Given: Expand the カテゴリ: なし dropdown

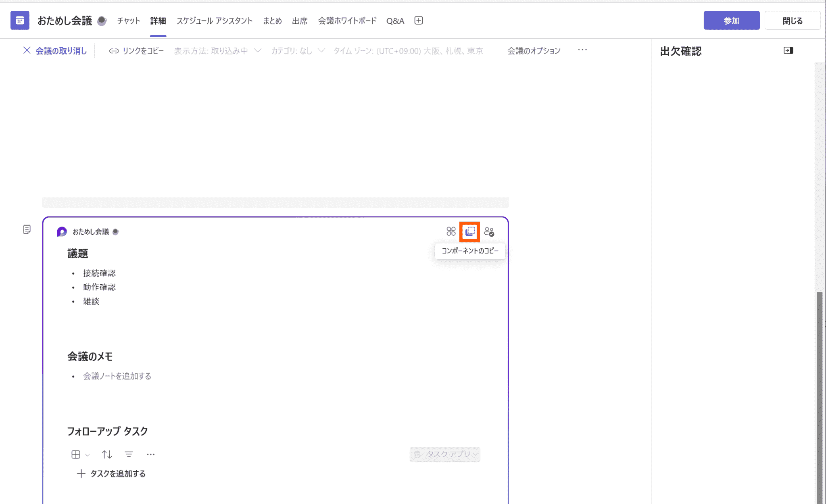Looking at the screenshot, I should [298, 51].
